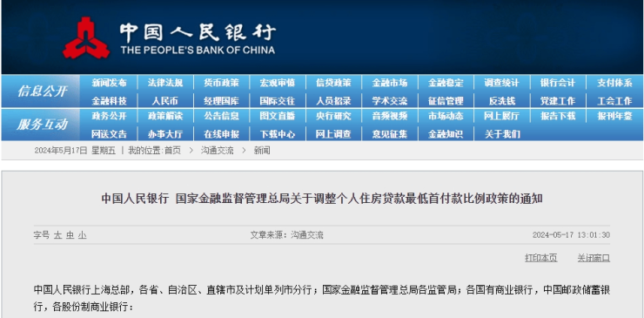Go to 办事大厅 service link
644x318 pixels.
click(x=165, y=134)
